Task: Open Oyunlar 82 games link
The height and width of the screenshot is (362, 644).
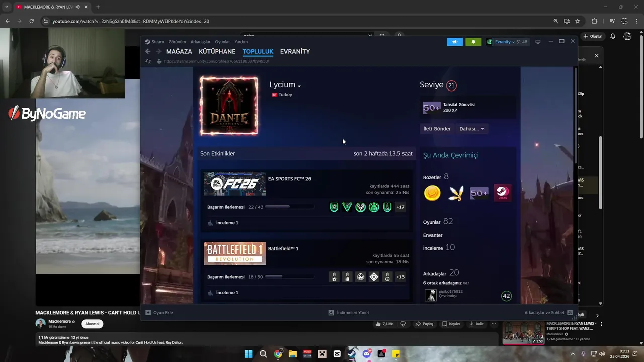Action: [438, 222]
